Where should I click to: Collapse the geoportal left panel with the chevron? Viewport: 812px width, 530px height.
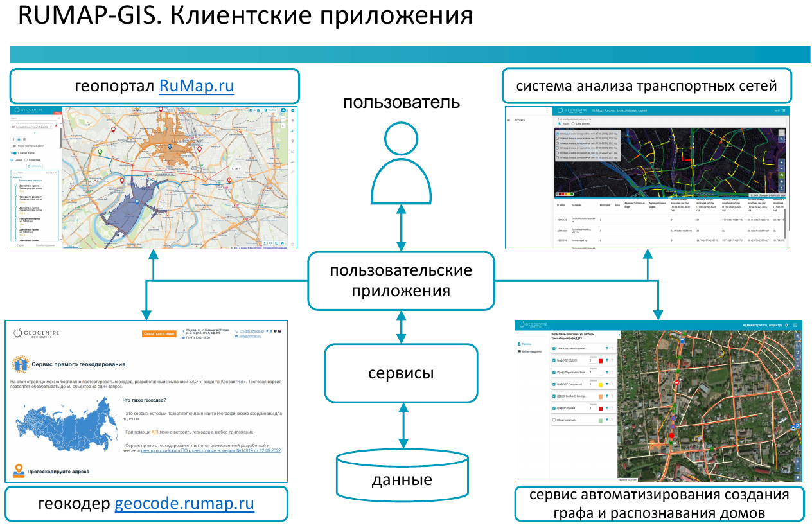click(64, 110)
